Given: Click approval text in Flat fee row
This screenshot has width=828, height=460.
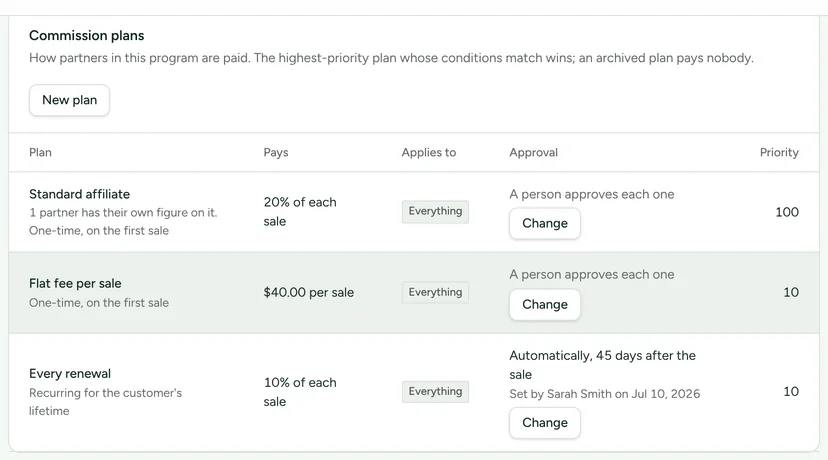Looking at the screenshot, I should pos(591,275).
